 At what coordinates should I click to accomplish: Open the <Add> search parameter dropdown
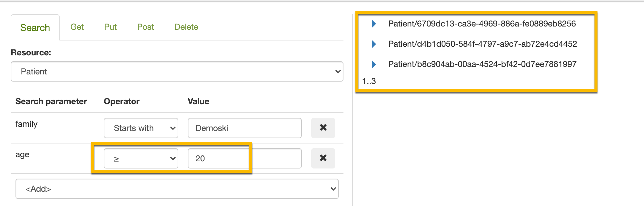tap(177, 189)
